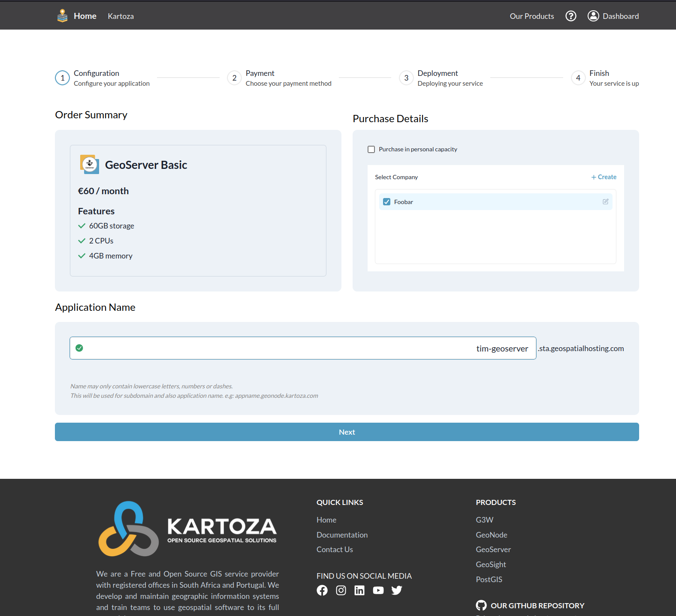Screen dimensions: 676x616
Task: Open Kartoza's Twitter icon
Action: 397,590
